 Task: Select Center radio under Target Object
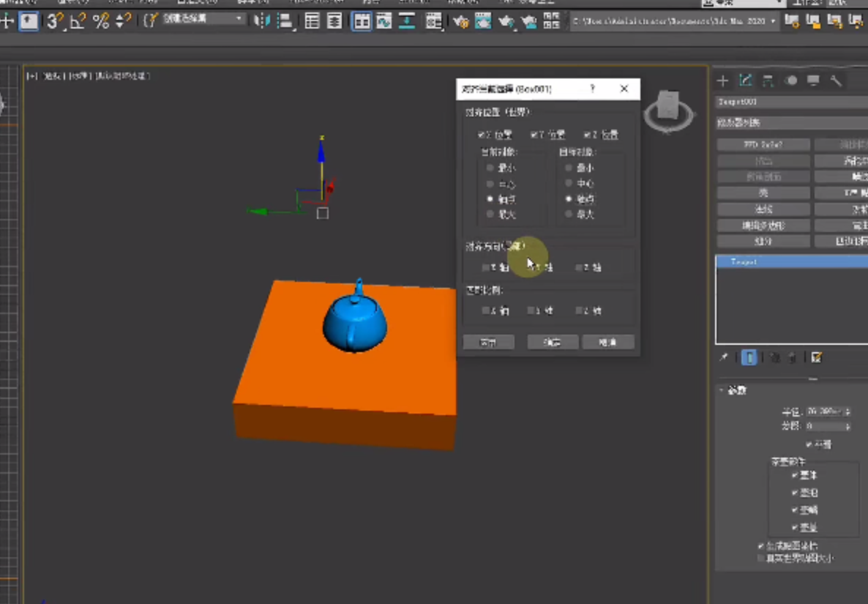click(x=569, y=183)
